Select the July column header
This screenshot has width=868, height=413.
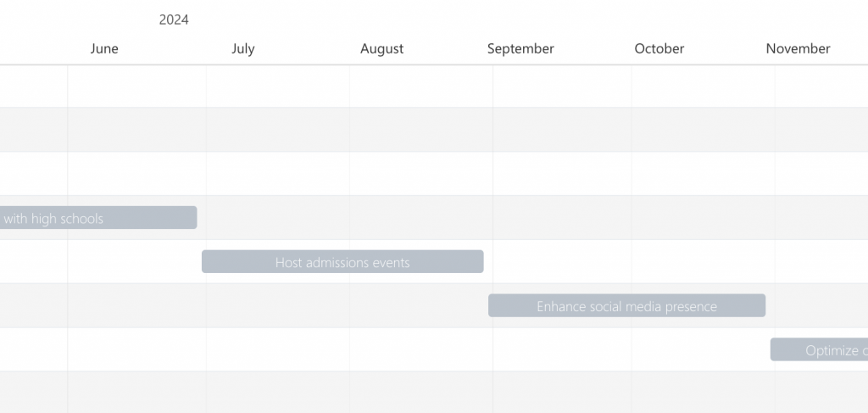pos(243,48)
